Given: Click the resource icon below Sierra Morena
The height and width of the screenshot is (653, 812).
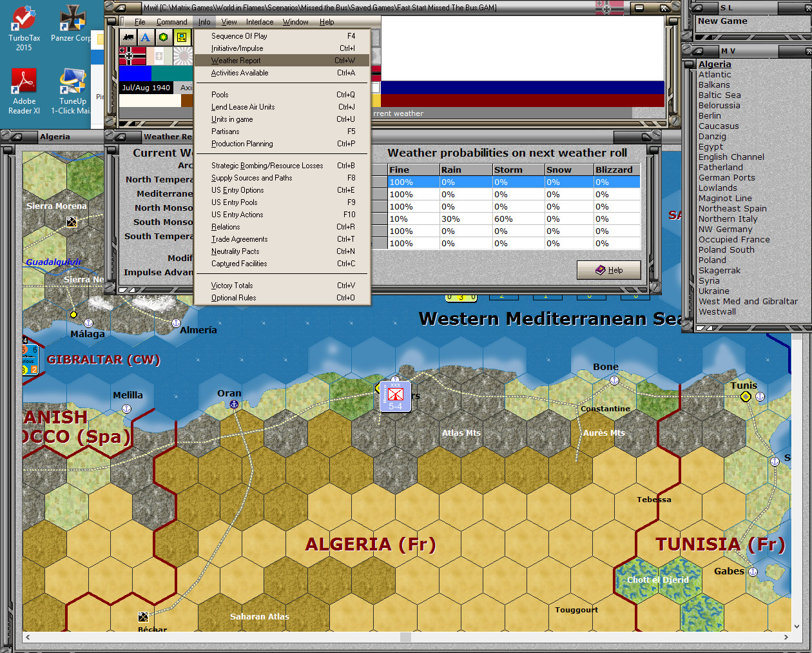Looking at the screenshot, I should [x=72, y=222].
